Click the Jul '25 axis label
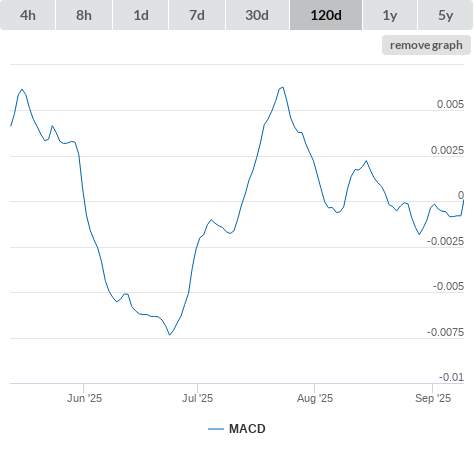 pyautogui.click(x=197, y=398)
